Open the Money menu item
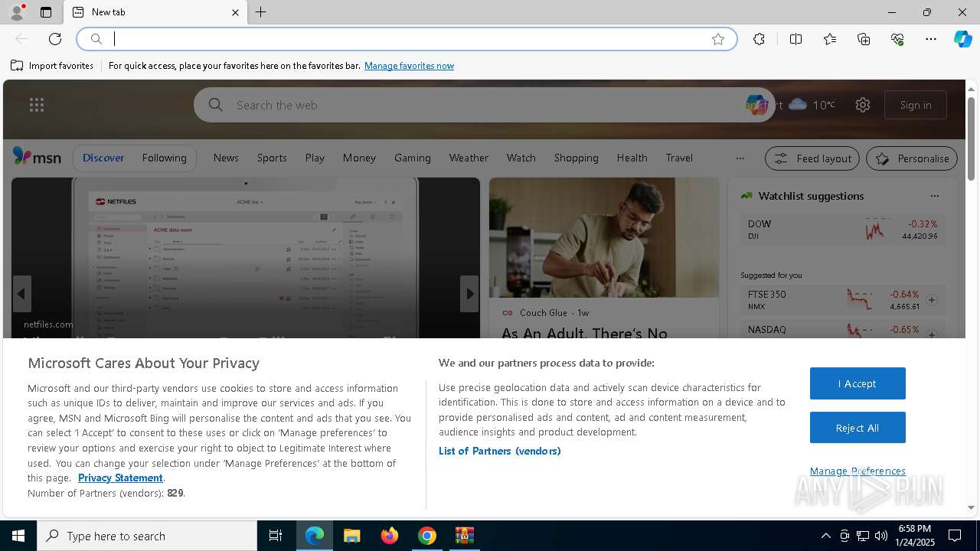The width and height of the screenshot is (980, 551). coord(359,158)
